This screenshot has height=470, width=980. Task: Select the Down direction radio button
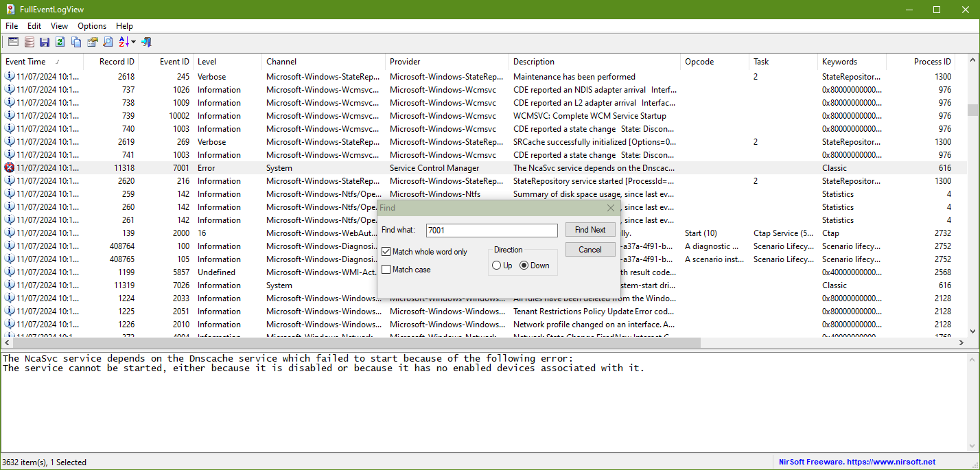click(x=524, y=266)
